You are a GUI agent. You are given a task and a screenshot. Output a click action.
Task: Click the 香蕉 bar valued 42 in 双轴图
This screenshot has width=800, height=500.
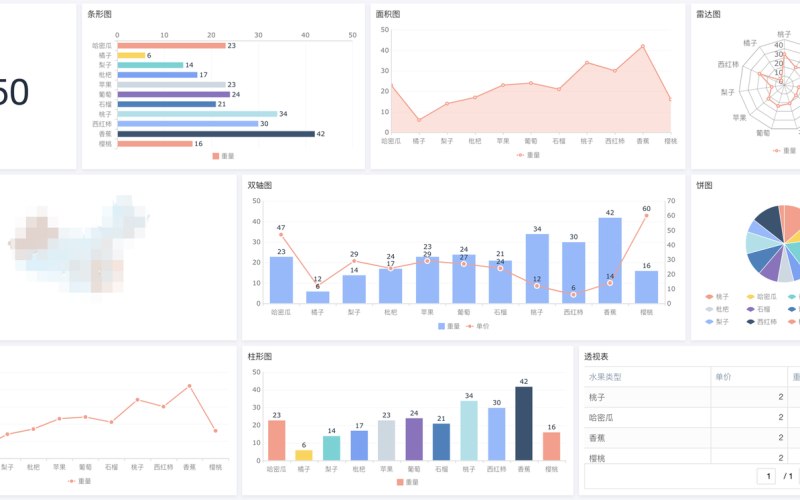click(610, 261)
